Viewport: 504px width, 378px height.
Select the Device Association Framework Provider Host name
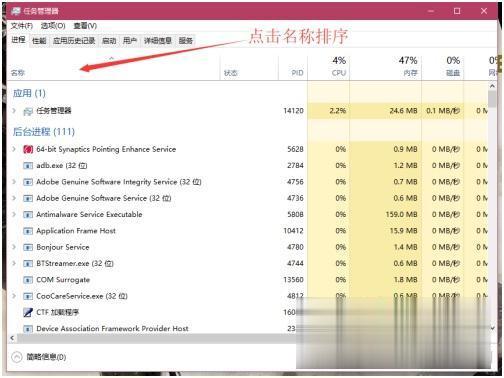pos(112,328)
